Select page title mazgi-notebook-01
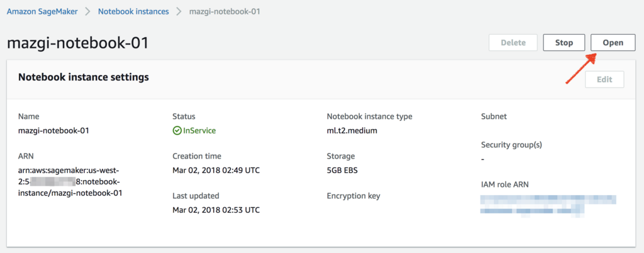 coord(77,43)
